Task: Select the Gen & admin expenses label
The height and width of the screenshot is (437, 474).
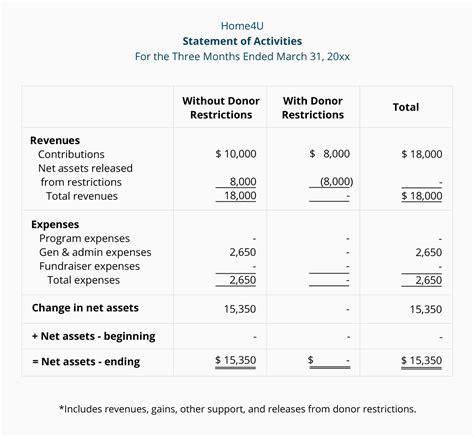Action: [95, 252]
